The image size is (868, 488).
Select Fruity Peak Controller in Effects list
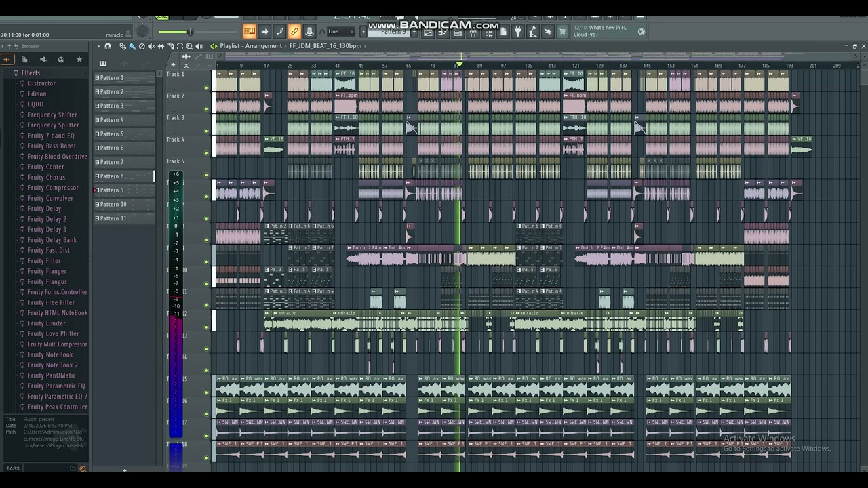point(57,407)
